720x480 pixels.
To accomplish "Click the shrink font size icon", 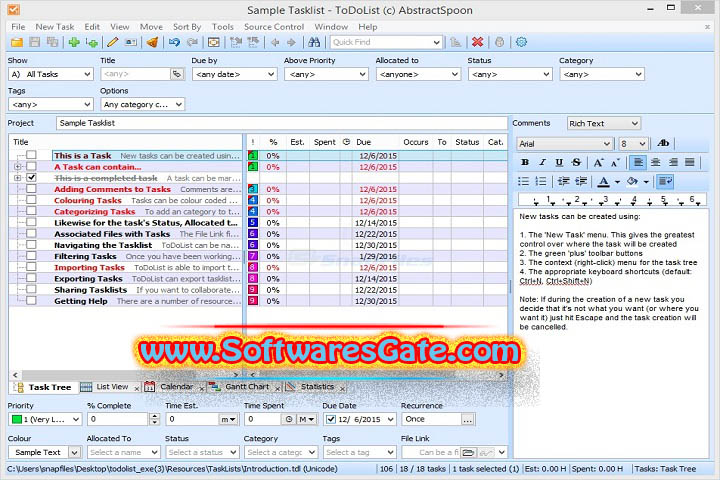I will [615, 162].
